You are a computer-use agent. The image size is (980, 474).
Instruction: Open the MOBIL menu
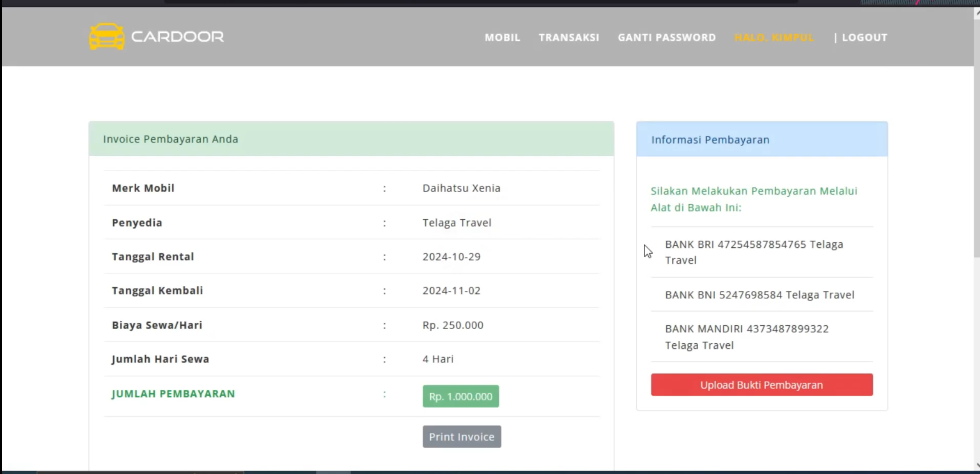[x=502, y=37]
